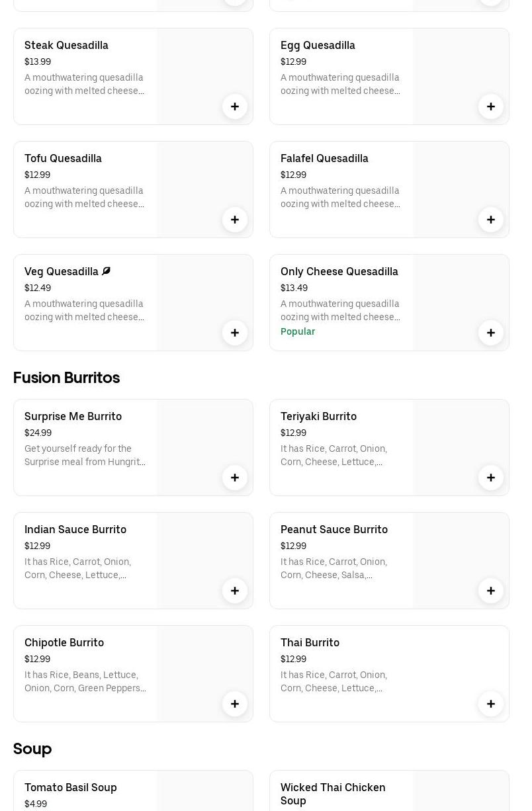Click the Fusion Burritos section heading

[x=66, y=378]
